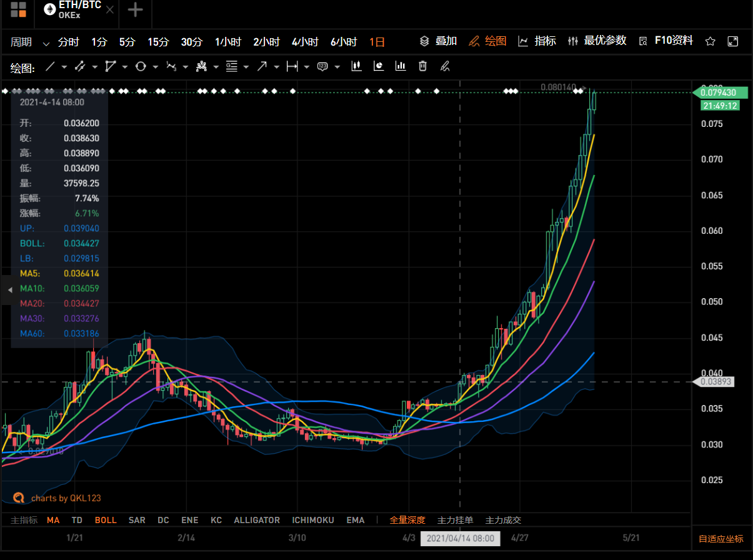
Task: Switch to the 4小时 timeframe
Action: (305, 42)
